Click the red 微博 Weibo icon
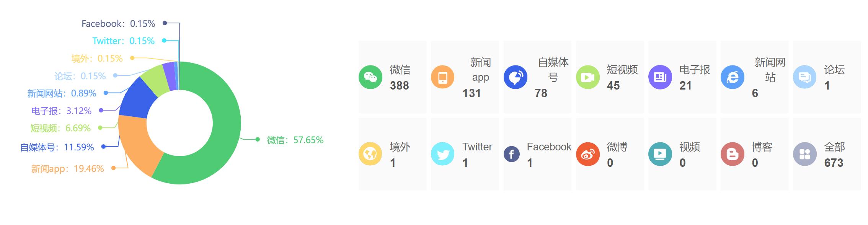Screen dimensions: 868x225 coord(587,154)
